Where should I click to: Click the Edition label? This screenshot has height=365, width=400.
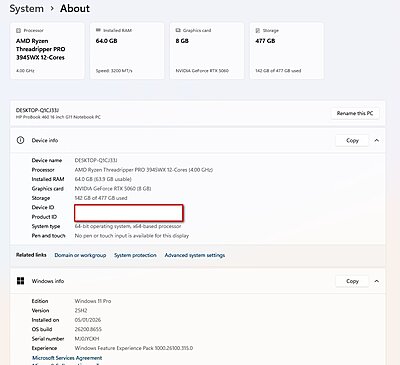point(40,301)
